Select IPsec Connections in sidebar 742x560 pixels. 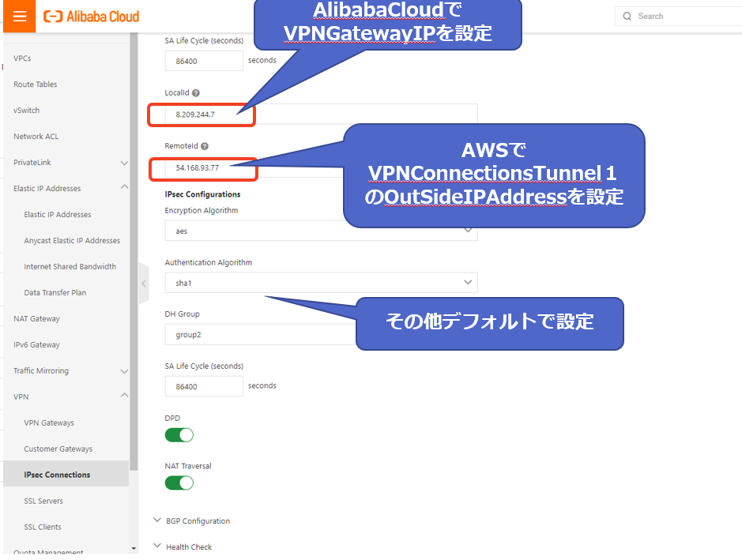point(66,474)
